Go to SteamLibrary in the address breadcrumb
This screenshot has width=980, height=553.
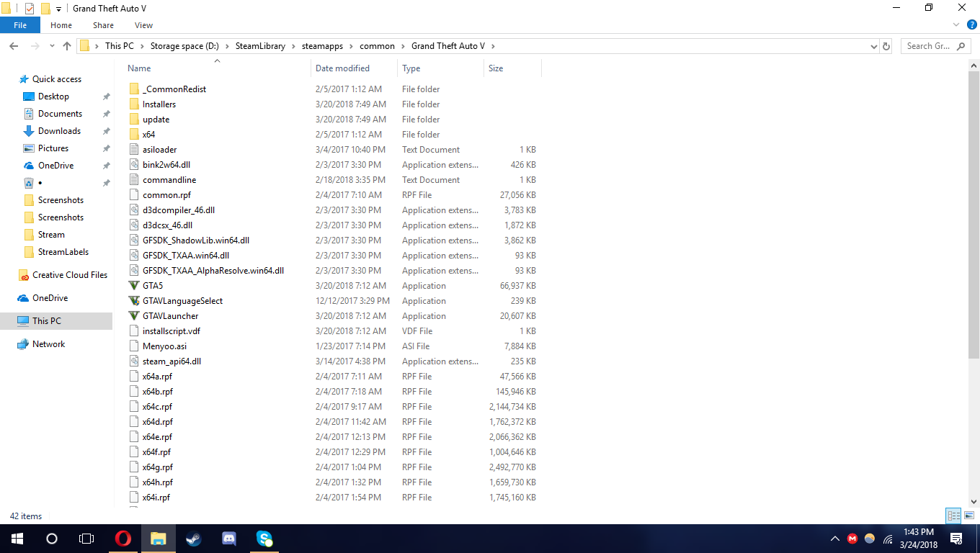tap(260, 46)
